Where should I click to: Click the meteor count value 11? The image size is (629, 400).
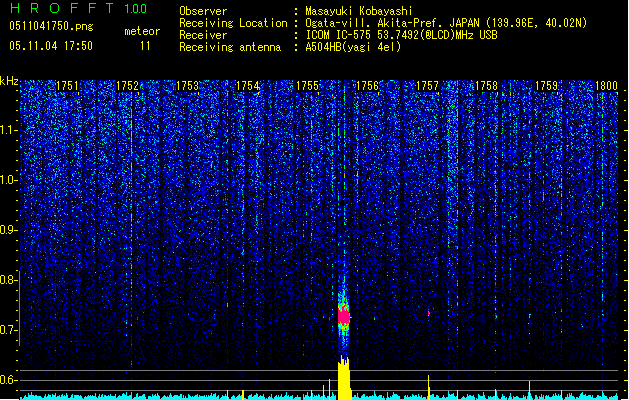(145, 46)
